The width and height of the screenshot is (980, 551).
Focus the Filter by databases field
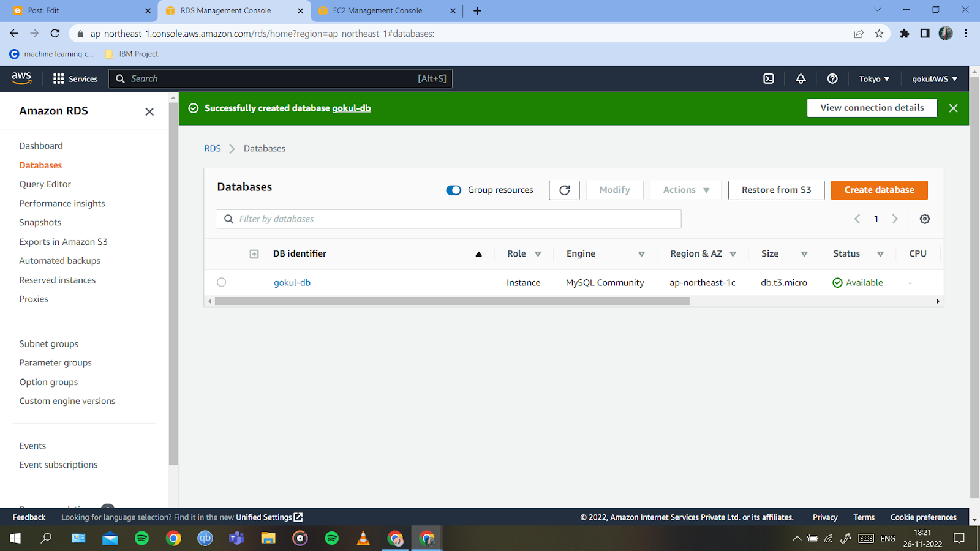coord(449,219)
